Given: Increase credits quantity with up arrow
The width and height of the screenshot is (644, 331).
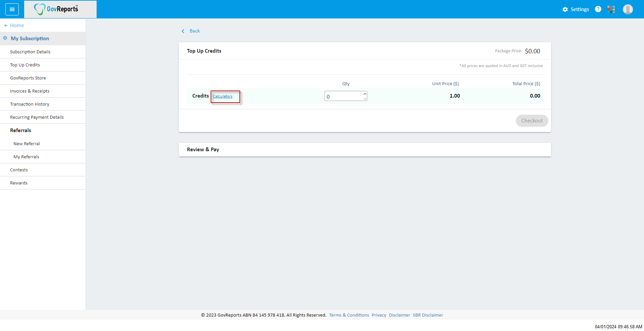Looking at the screenshot, I should pyautogui.click(x=365, y=94).
